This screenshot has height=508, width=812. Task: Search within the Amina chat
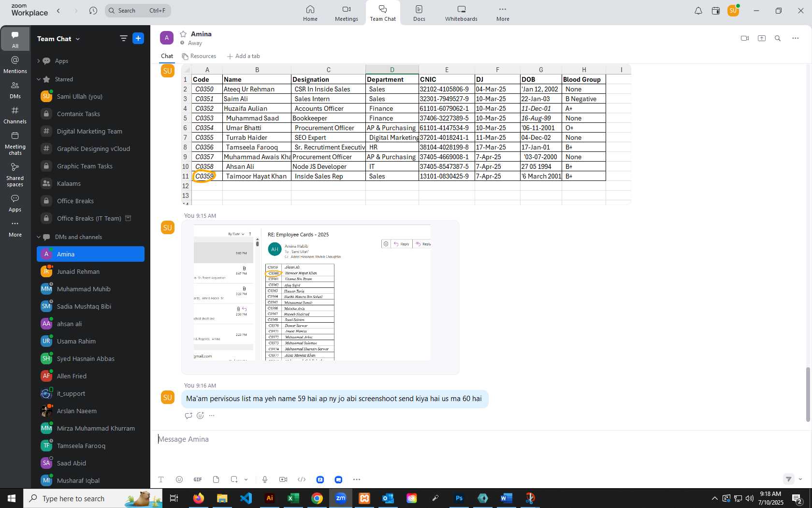point(778,38)
